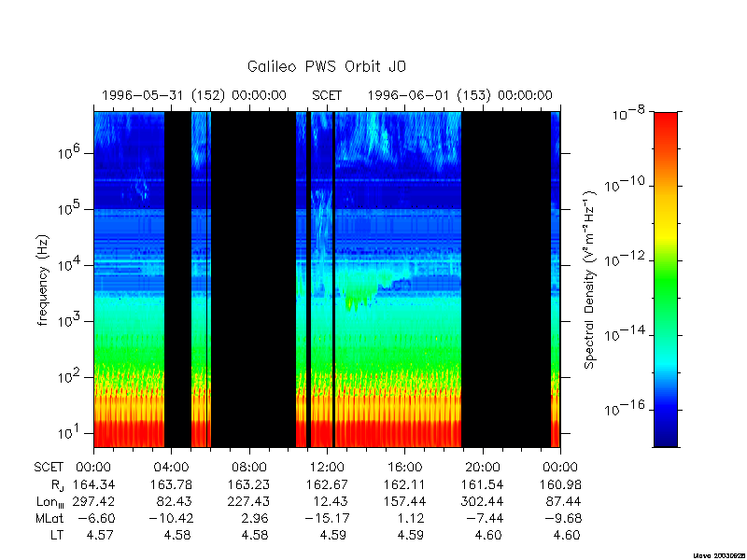Click the 'RJ' row label
Viewport: 747px width, 560px height.
coord(57,485)
